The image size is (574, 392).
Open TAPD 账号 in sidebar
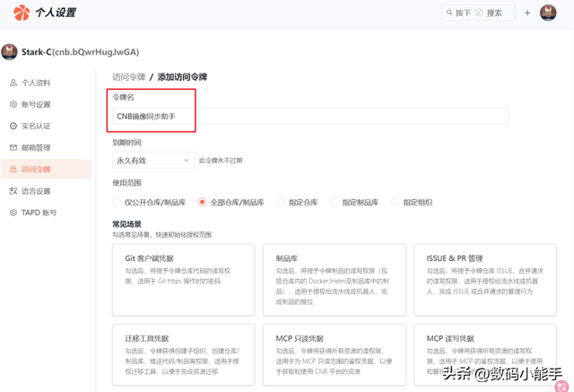pyautogui.click(x=46, y=213)
